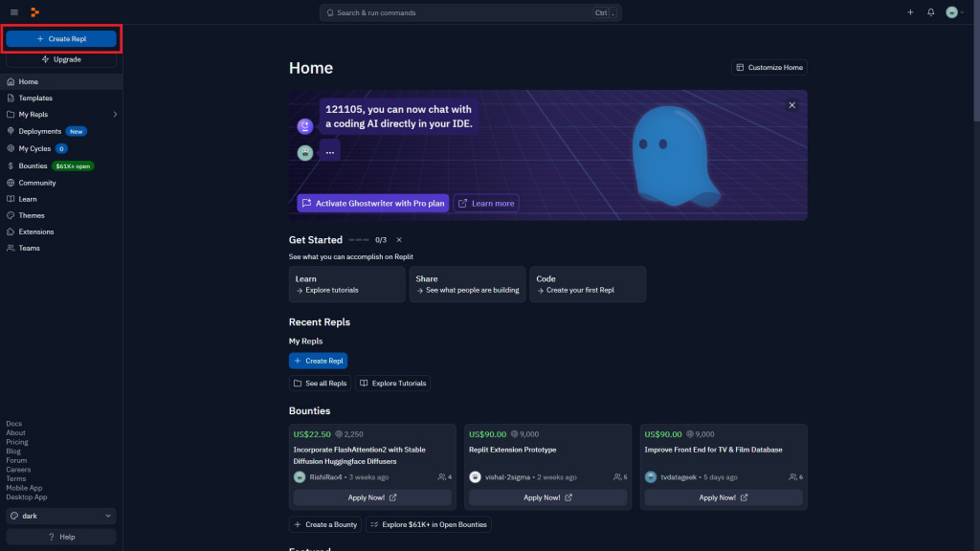Open the Desktop App footer link
Image resolution: width=980 pixels, height=551 pixels.
point(26,497)
